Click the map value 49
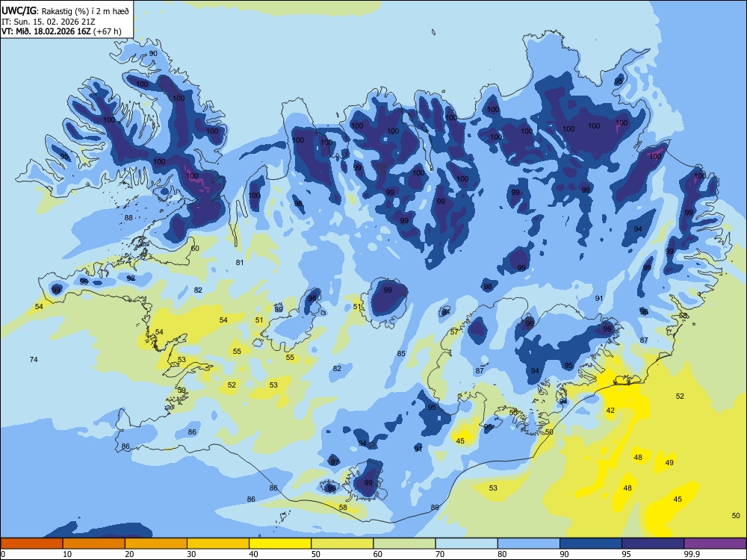 pos(669,462)
